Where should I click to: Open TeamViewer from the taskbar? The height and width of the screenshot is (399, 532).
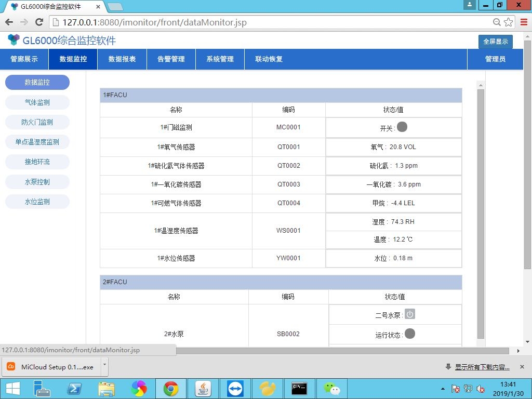(x=235, y=388)
